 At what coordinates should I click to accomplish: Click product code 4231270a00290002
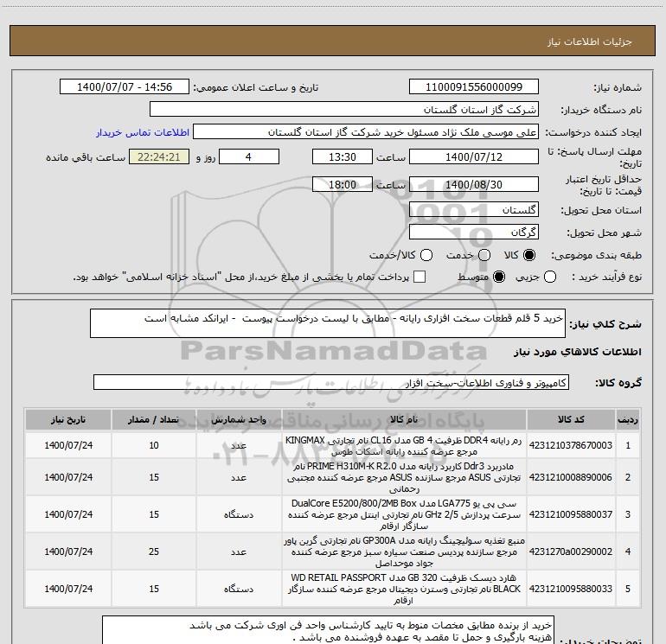[x=571, y=552]
